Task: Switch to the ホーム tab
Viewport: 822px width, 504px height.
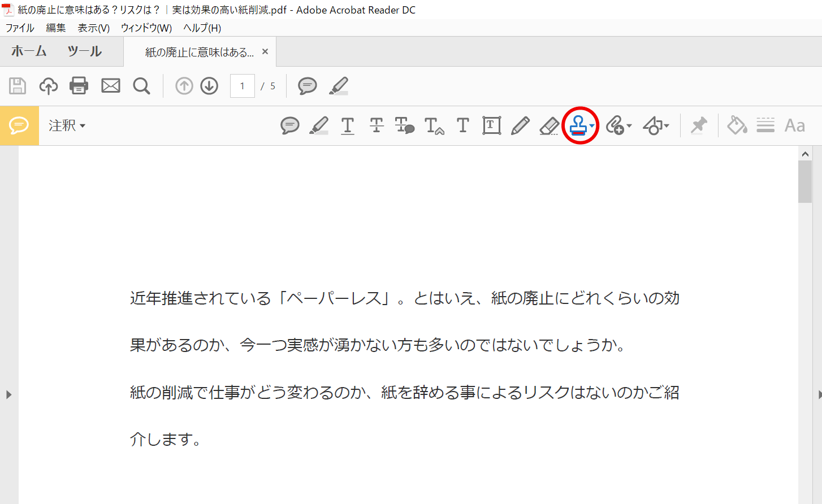Action: pos(29,51)
